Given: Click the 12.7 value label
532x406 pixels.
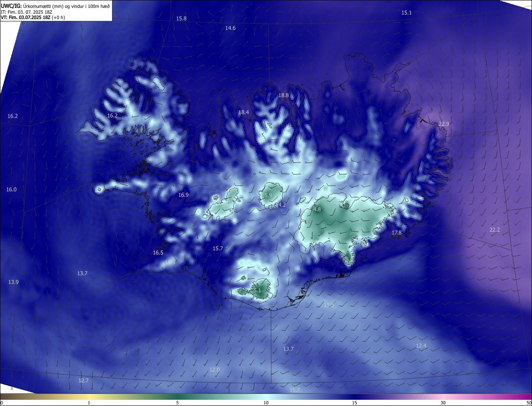Looking at the screenshot, I should pyautogui.click(x=83, y=381).
